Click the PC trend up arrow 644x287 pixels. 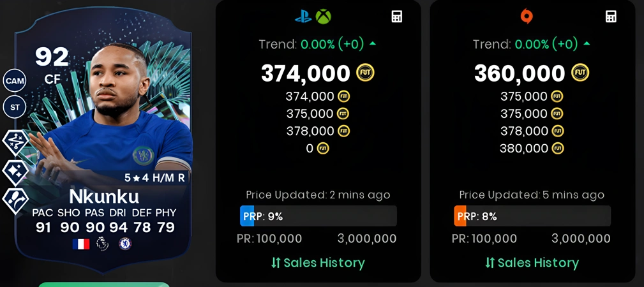[x=587, y=43]
